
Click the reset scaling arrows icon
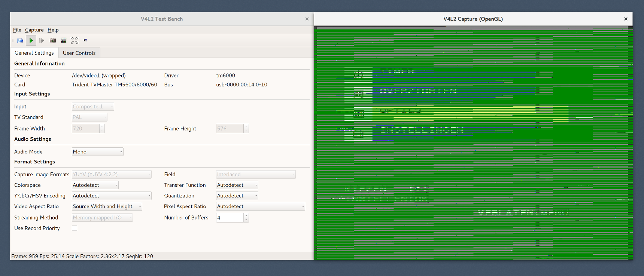[x=75, y=40]
